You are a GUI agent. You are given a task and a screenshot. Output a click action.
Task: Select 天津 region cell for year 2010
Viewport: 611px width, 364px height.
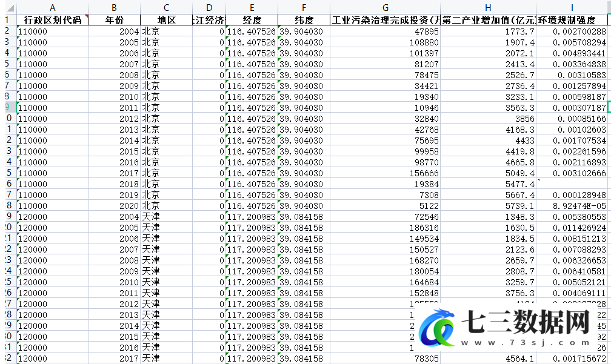166,282
